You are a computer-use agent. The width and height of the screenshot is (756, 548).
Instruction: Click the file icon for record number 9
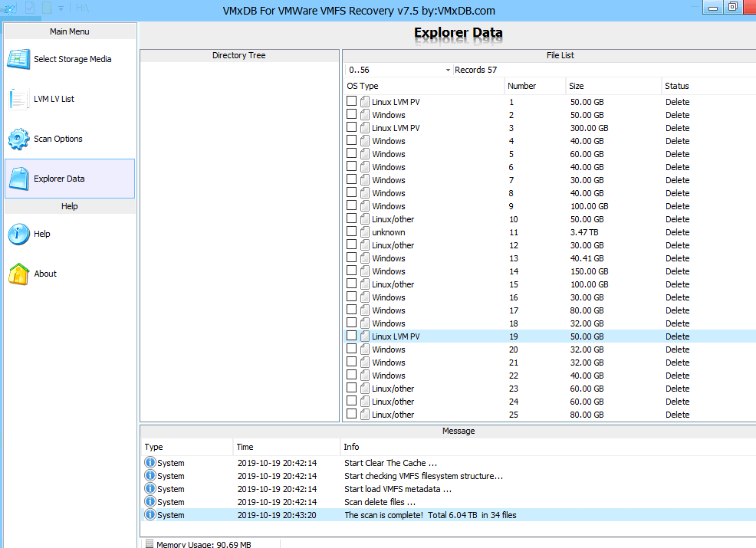364,206
